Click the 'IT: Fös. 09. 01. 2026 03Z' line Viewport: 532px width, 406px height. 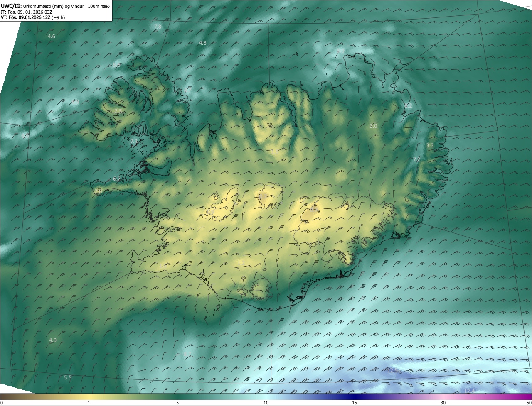[x=27, y=12]
